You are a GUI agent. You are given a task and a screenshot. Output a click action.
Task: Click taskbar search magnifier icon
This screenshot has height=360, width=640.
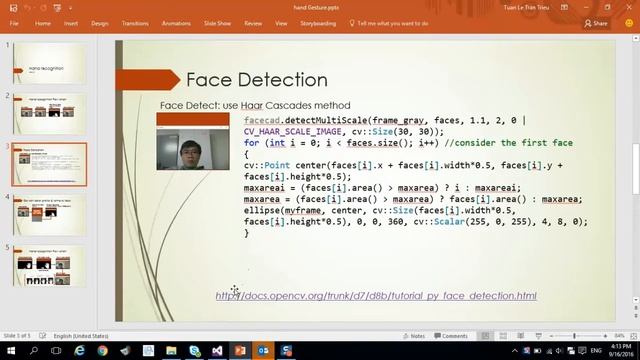[x=34, y=351]
